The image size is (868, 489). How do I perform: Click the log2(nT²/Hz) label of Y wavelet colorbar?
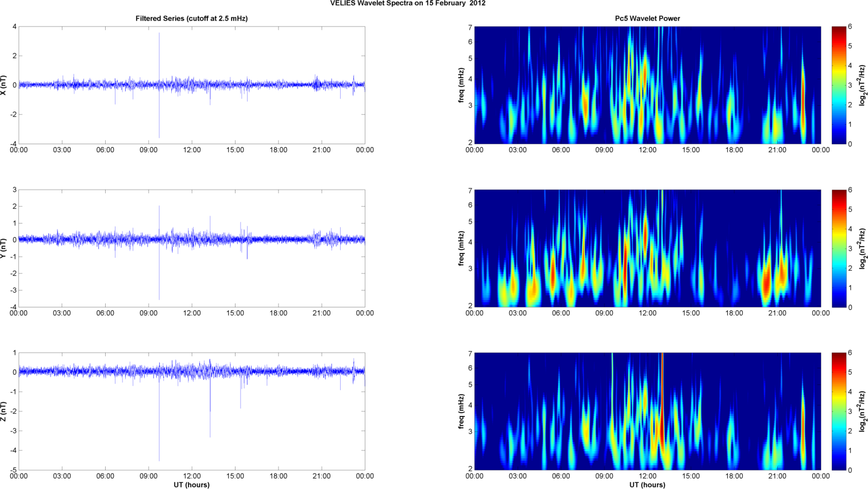click(x=862, y=248)
